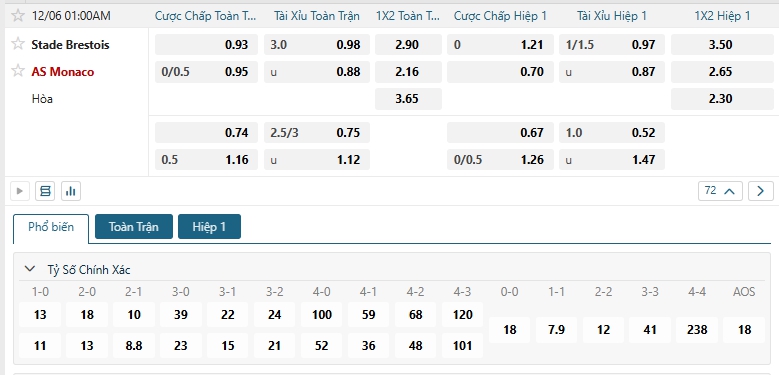The image size is (779, 375).
Task: Click the live stream play icon
Action: click(x=20, y=191)
